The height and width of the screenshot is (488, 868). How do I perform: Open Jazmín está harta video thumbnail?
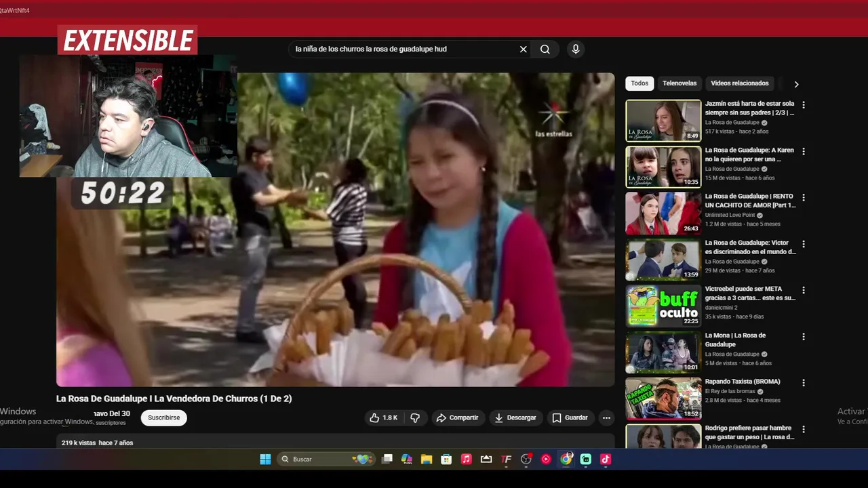pos(663,121)
